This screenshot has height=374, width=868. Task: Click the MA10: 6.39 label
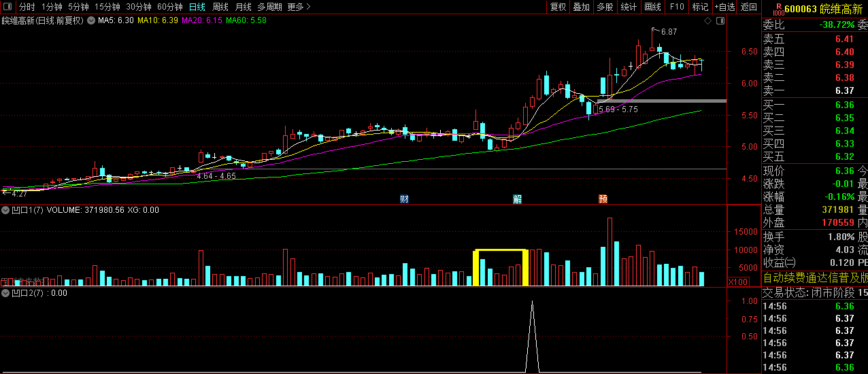point(158,20)
